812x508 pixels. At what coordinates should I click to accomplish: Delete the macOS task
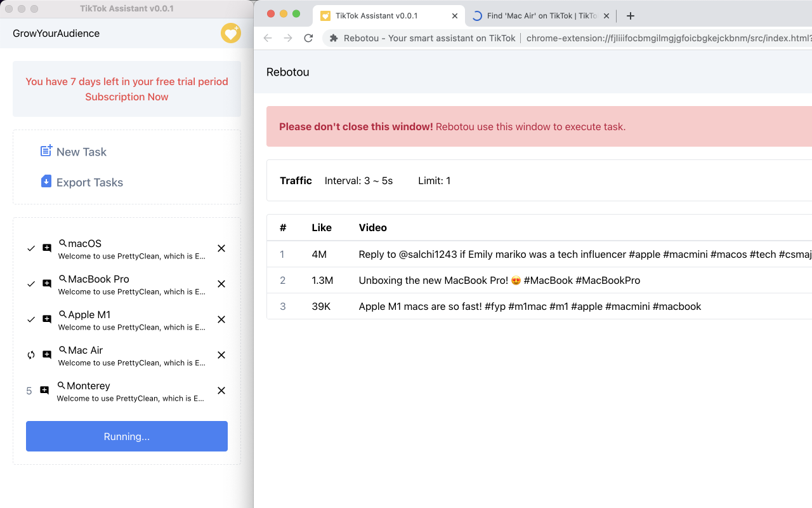tap(221, 248)
